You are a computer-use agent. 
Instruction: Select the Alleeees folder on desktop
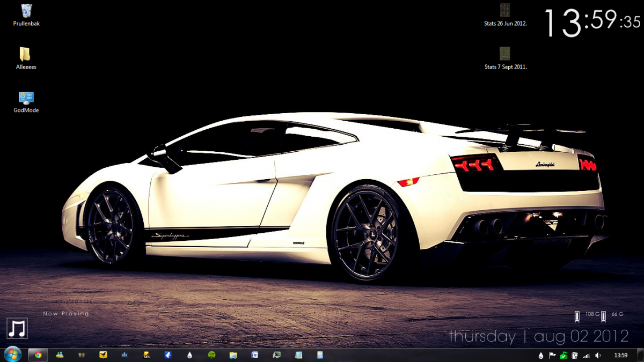click(26, 58)
